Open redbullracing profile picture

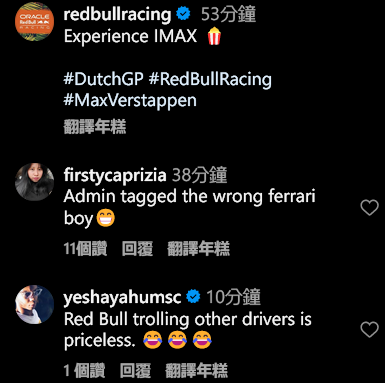click(x=34, y=22)
